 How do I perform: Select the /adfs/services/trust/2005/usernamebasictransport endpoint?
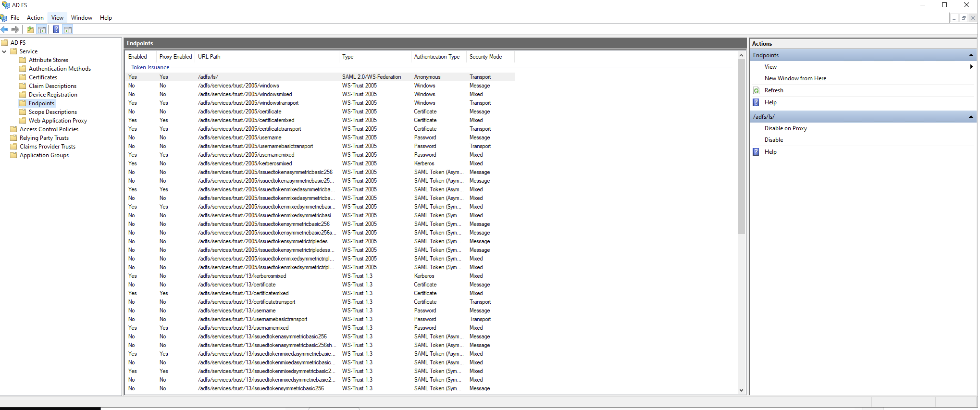(x=320, y=146)
